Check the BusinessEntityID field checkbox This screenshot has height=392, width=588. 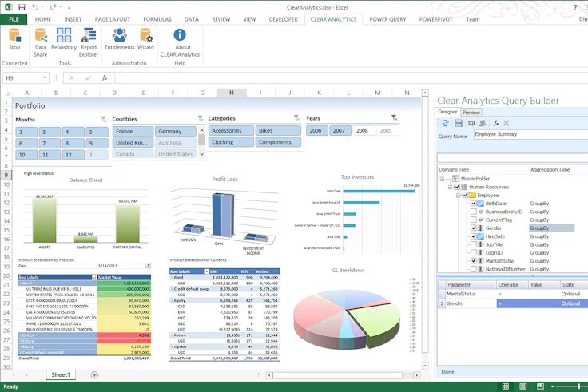(474, 212)
